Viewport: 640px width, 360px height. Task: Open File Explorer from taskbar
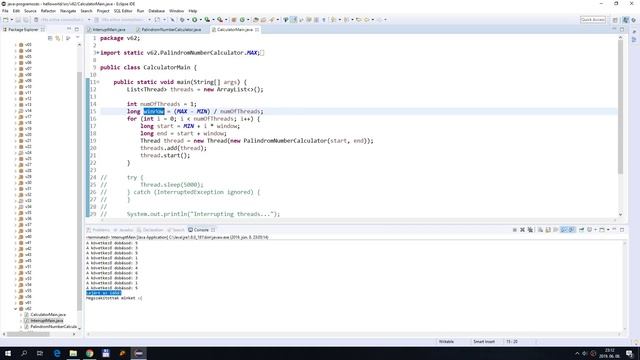pyautogui.click(x=73, y=353)
